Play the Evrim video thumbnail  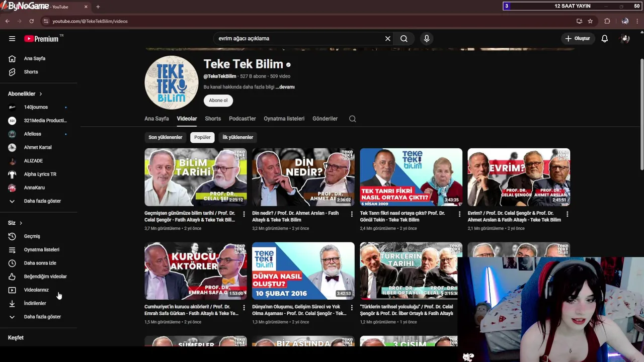coord(519,177)
